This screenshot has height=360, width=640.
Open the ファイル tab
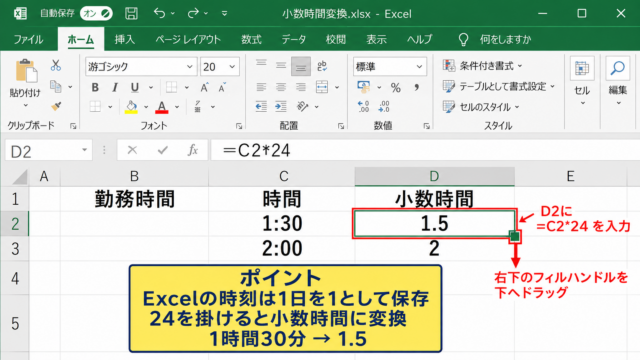[x=28, y=40]
